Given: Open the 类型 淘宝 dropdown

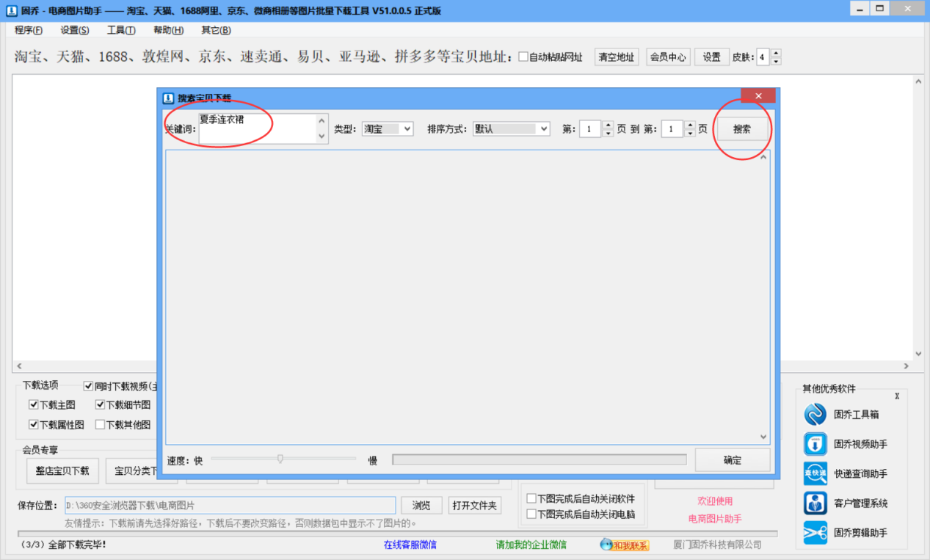Looking at the screenshot, I should (388, 128).
